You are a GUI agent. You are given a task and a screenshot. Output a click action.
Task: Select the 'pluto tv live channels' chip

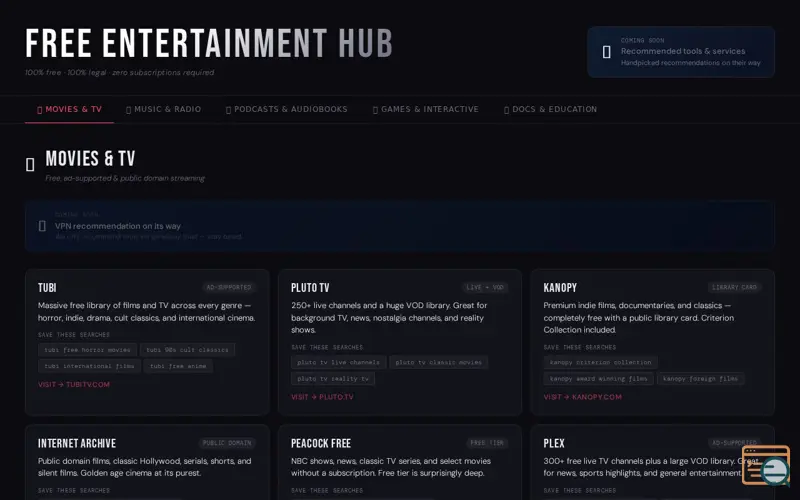click(x=338, y=363)
